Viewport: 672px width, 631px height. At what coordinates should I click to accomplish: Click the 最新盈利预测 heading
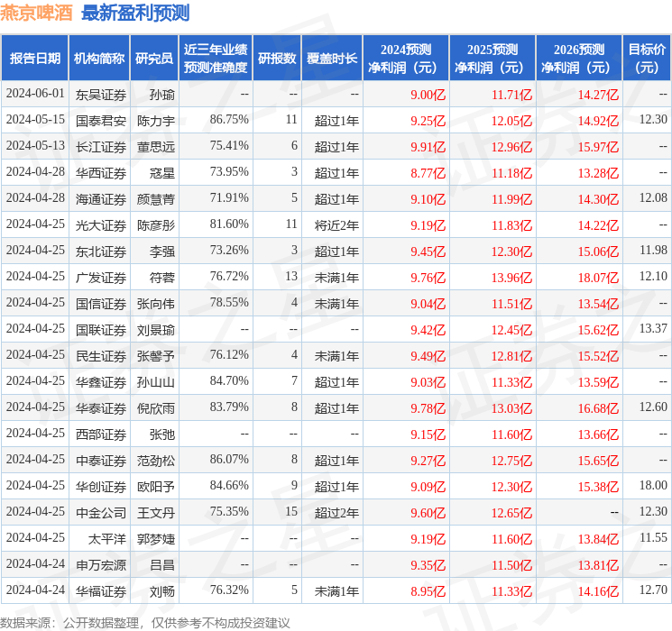[x=135, y=13]
